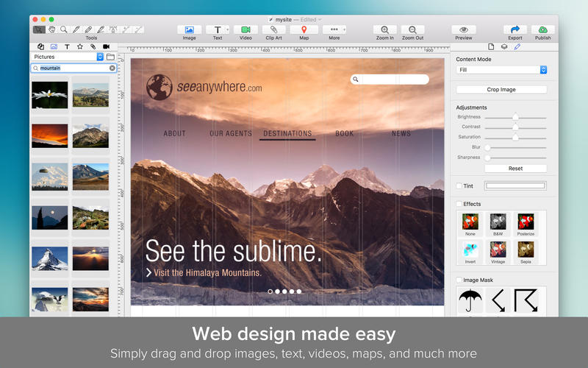Click the Brightness slider handle

point(515,117)
